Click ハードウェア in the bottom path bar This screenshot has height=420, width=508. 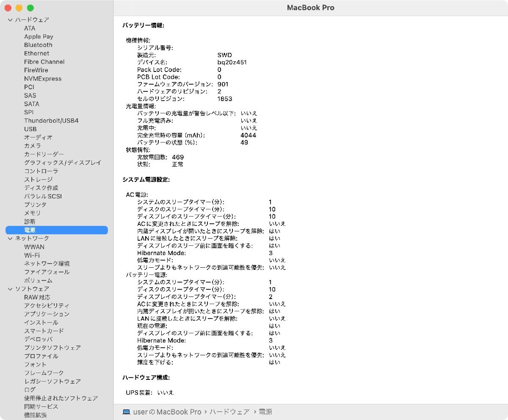[x=229, y=412]
